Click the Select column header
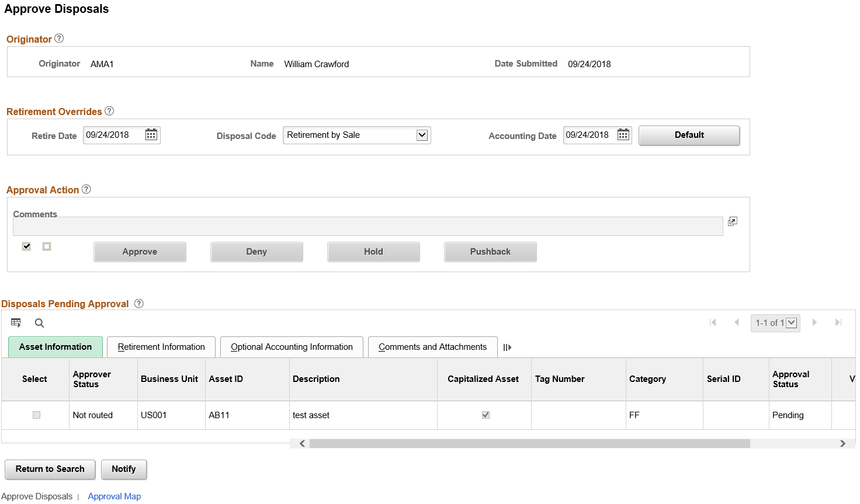This screenshot has width=860, height=504. coord(34,379)
